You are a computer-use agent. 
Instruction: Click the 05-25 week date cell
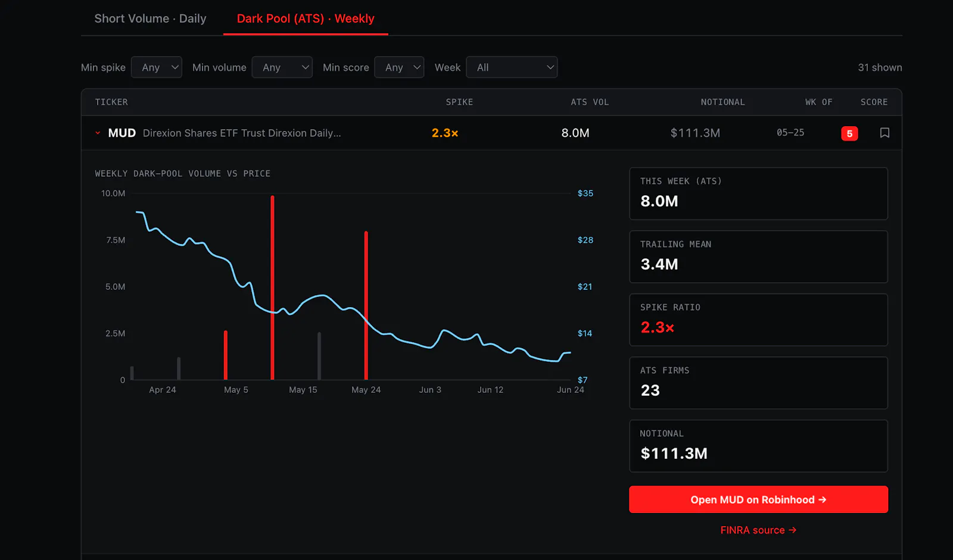790,133
